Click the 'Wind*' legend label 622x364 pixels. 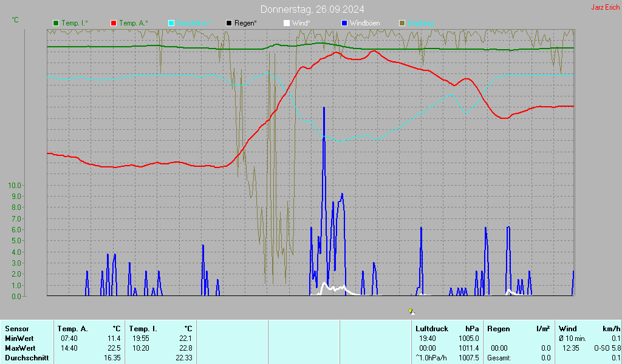click(x=301, y=24)
